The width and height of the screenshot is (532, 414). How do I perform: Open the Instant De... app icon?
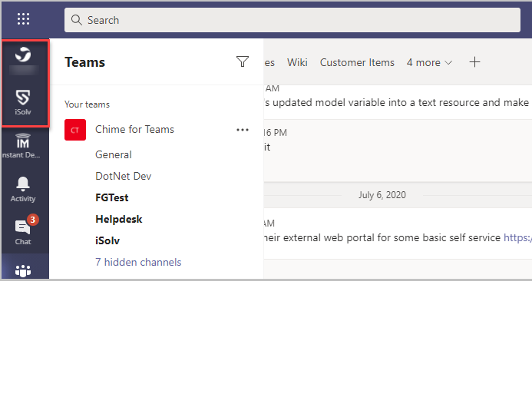point(23,146)
